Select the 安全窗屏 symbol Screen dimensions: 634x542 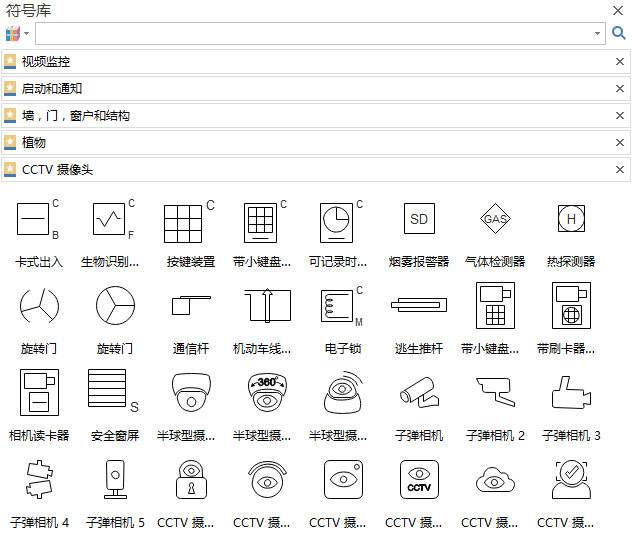[113, 390]
